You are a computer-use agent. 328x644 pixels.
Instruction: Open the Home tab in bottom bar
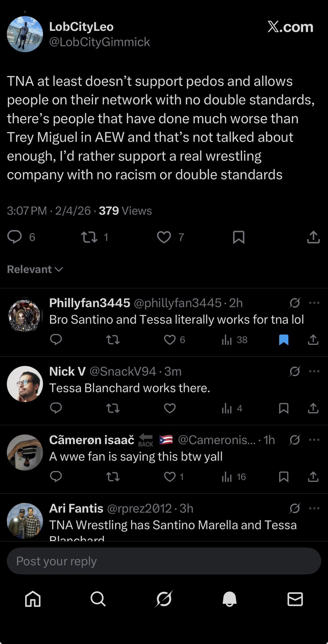coord(33,599)
